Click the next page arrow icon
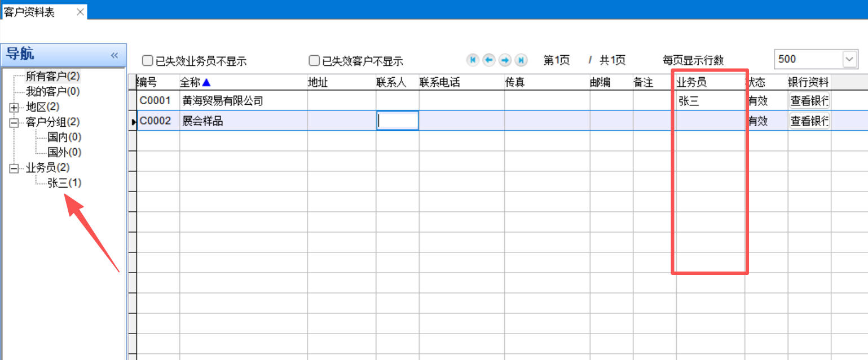 (505, 60)
